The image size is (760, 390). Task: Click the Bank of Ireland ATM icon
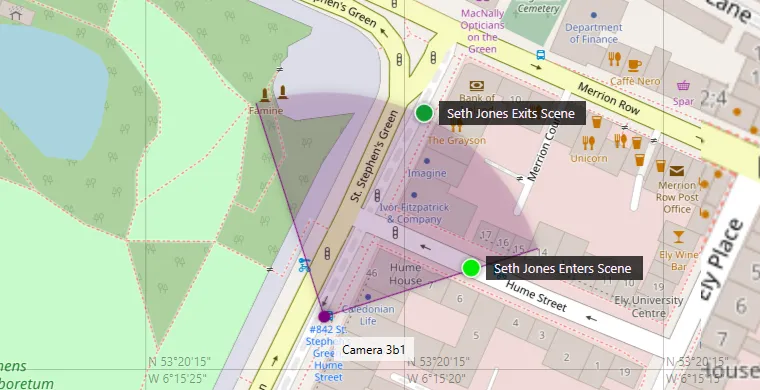point(476,86)
